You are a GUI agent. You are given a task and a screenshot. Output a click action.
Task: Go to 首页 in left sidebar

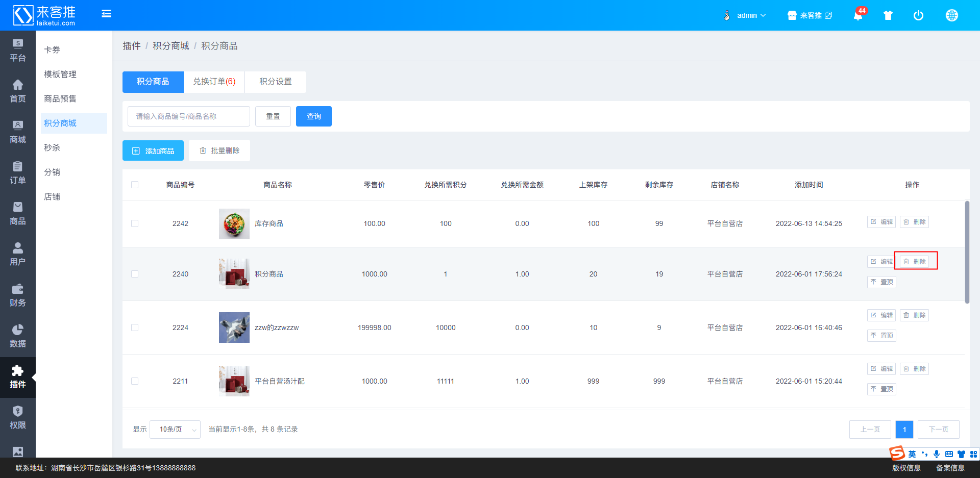18,92
